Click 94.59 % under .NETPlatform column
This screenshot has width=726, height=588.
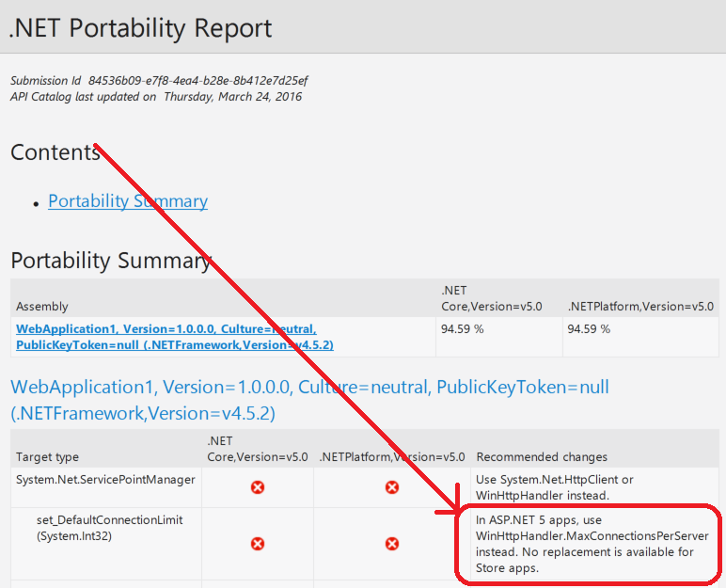click(589, 329)
